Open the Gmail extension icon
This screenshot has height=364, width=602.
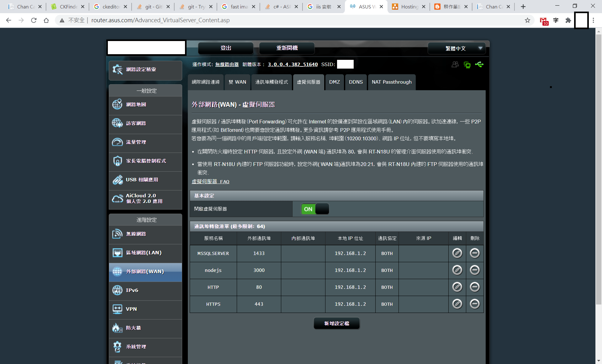pyautogui.click(x=544, y=21)
